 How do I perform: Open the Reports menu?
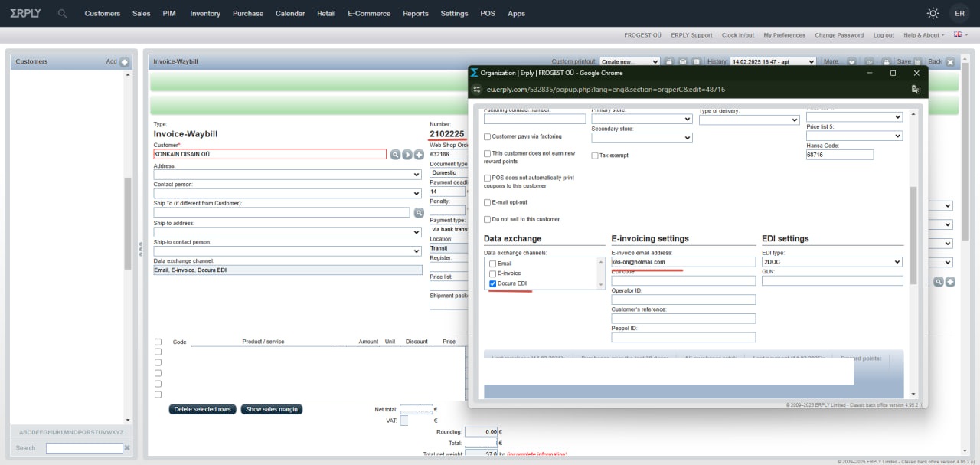(x=416, y=13)
